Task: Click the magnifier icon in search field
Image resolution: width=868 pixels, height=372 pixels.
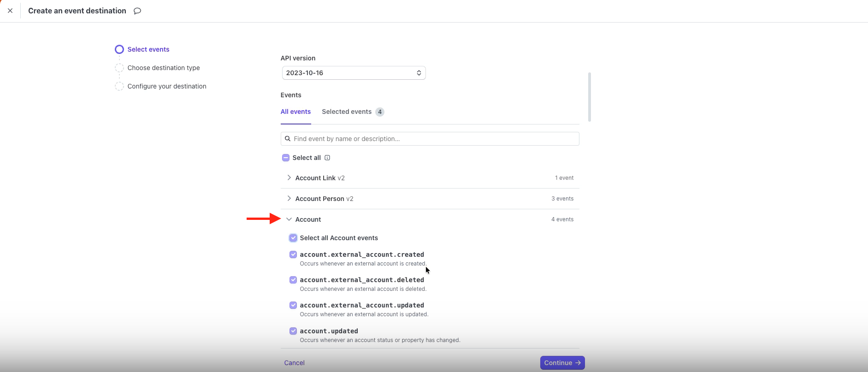Action: pyautogui.click(x=288, y=139)
